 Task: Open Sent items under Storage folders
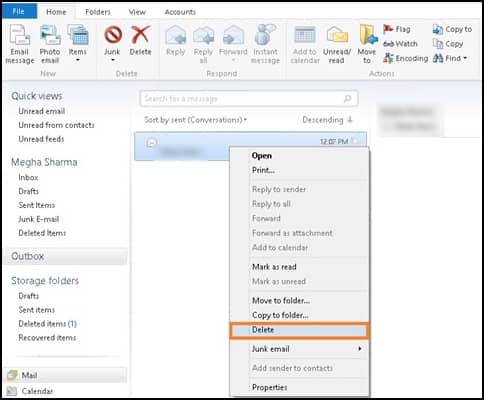37,310
